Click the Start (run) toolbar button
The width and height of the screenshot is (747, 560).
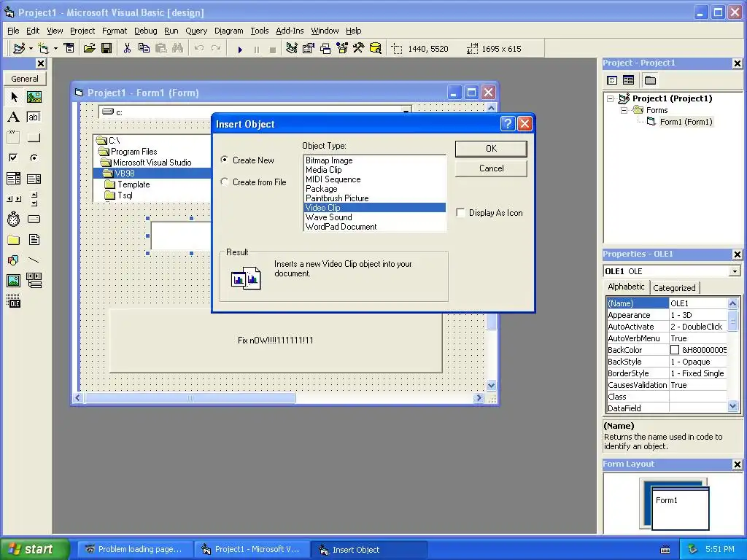point(240,49)
